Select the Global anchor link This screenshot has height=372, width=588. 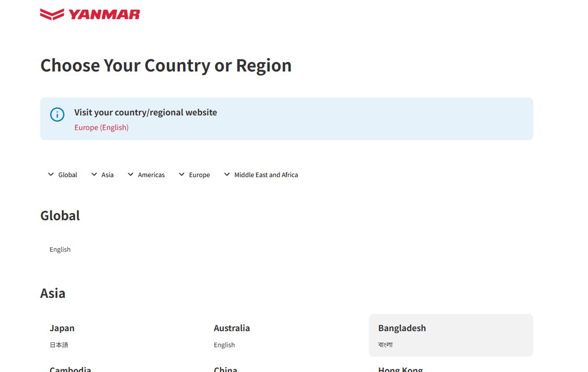tap(67, 175)
